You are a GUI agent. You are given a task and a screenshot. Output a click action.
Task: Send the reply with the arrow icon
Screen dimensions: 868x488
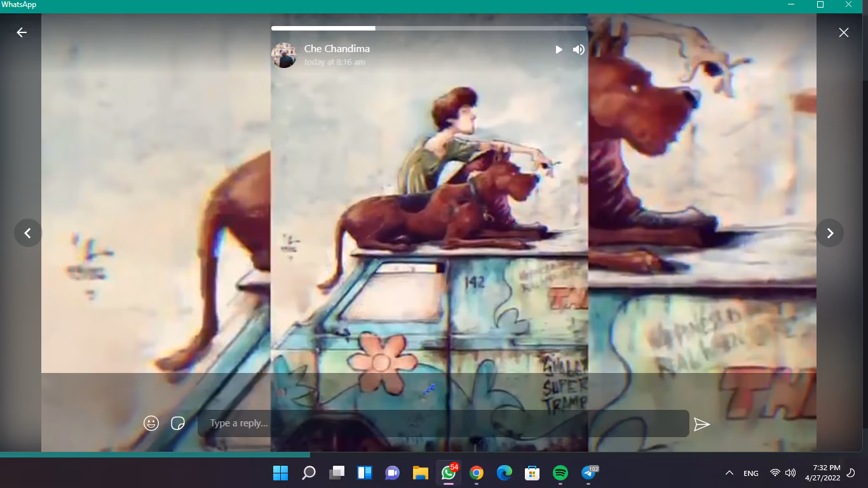point(702,424)
